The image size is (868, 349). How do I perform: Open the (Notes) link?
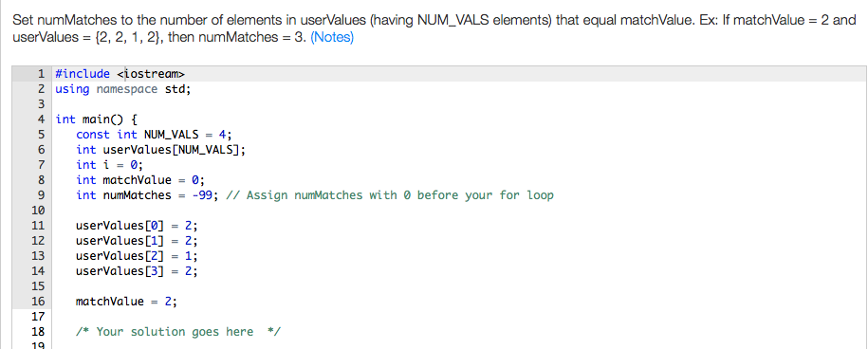point(332,38)
